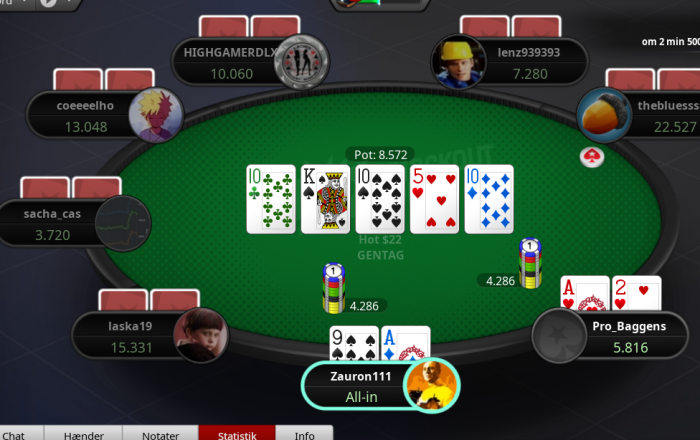The image size is (700, 440).
Task: Click Zauron111's yellow avatar
Action: (x=432, y=385)
